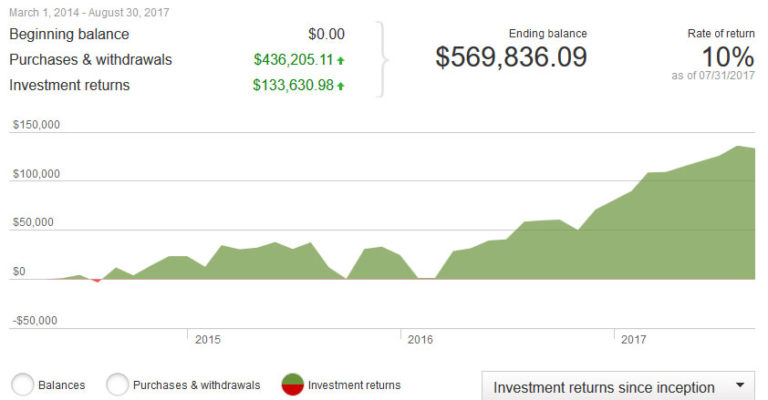Click the red negative dip on the chart

[96, 280]
